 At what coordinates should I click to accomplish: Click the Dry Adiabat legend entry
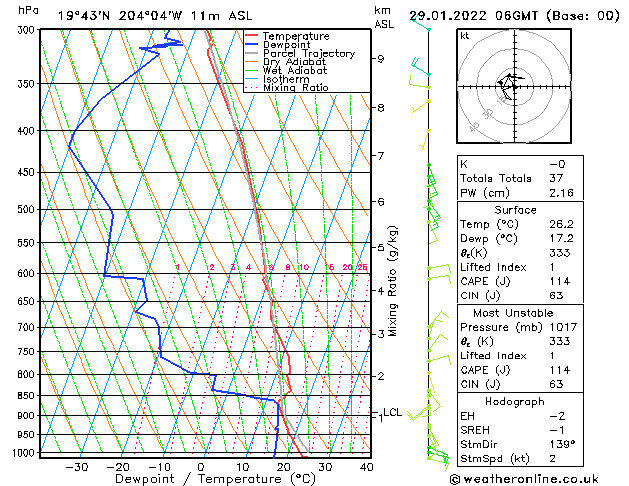click(294, 62)
